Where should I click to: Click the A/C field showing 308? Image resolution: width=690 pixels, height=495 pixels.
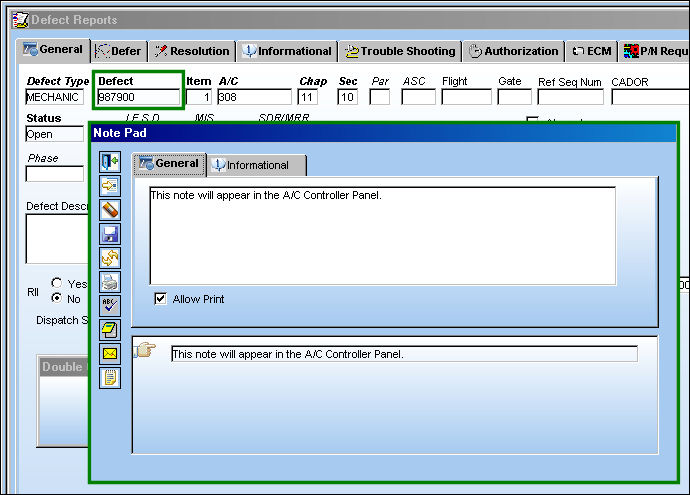coord(254,97)
